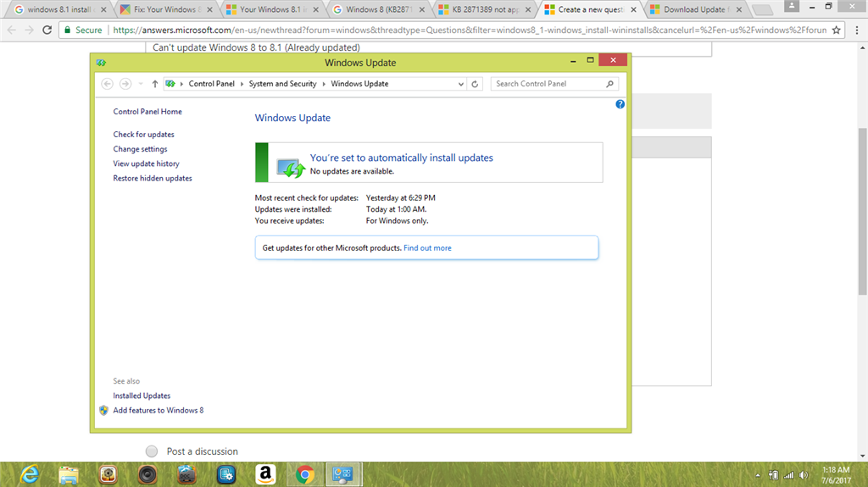Click Chrome icon on taskbar

pyautogui.click(x=304, y=474)
